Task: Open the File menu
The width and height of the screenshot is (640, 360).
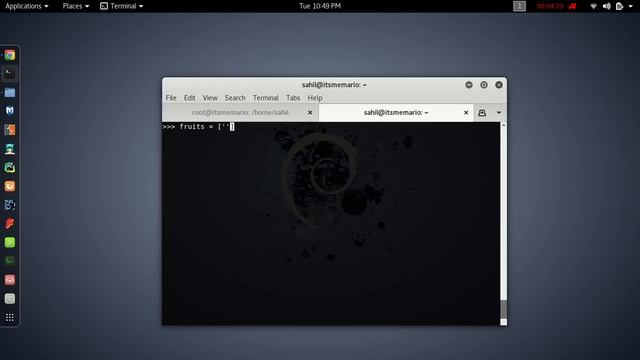Action: point(171,98)
